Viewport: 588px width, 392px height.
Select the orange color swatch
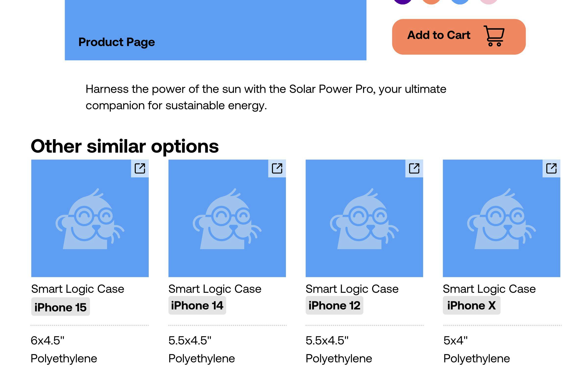[x=431, y=1]
